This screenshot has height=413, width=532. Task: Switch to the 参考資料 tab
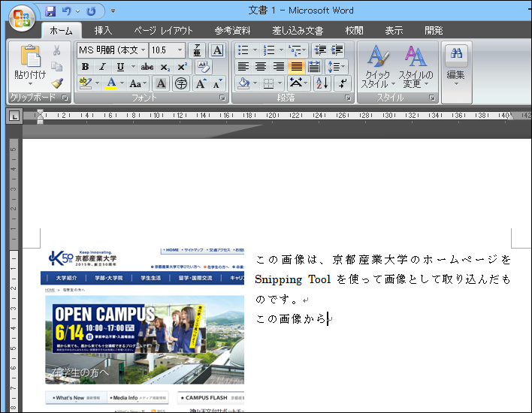pyautogui.click(x=232, y=31)
